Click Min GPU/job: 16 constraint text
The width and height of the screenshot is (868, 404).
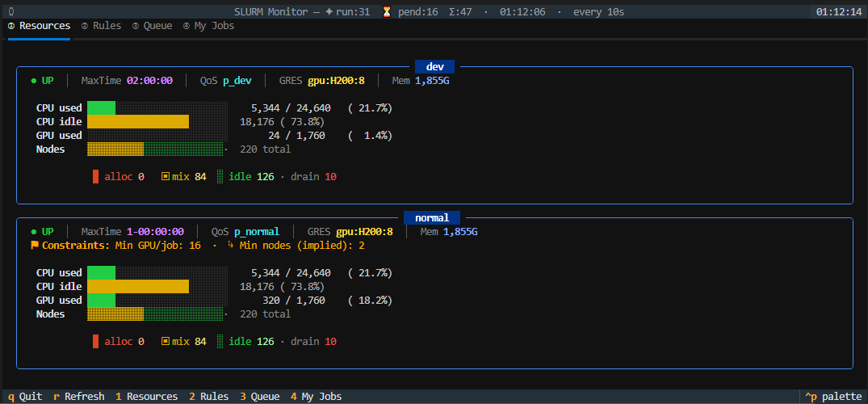coord(157,245)
